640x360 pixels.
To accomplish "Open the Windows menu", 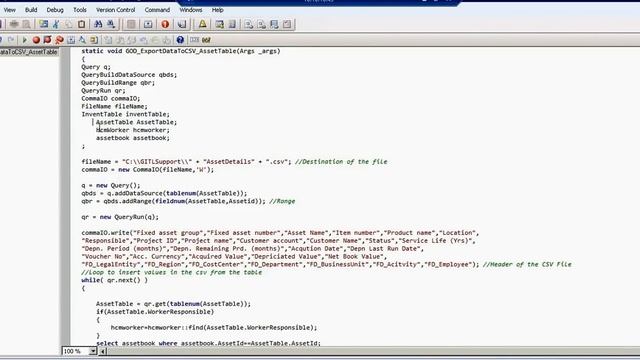I will click(191, 10).
